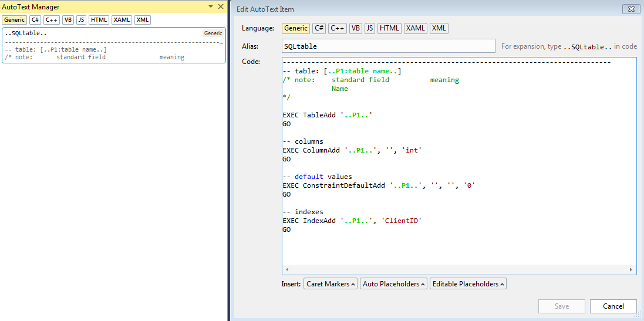This screenshot has width=644, height=321.
Task: Open the Editable Placeholders insert menu
Action: click(x=468, y=284)
